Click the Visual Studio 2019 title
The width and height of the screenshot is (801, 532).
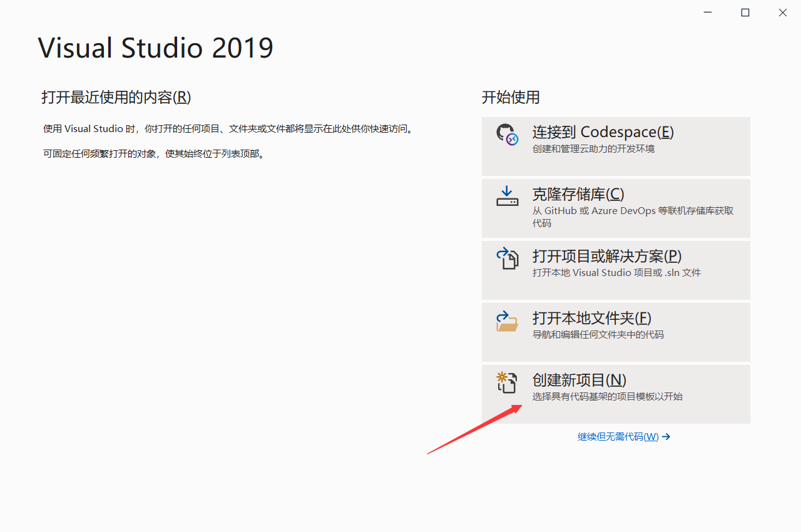[156, 48]
